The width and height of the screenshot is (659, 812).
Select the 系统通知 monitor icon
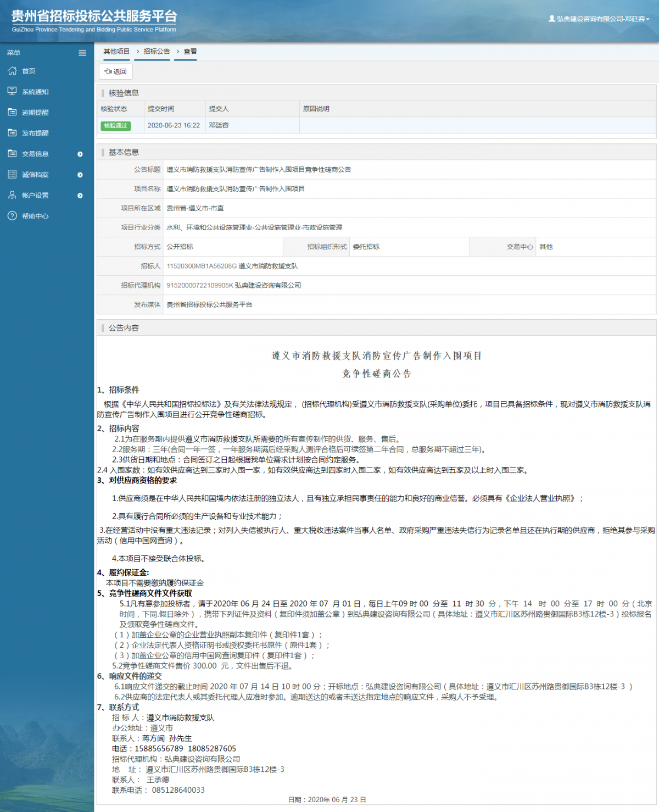coord(11,91)
